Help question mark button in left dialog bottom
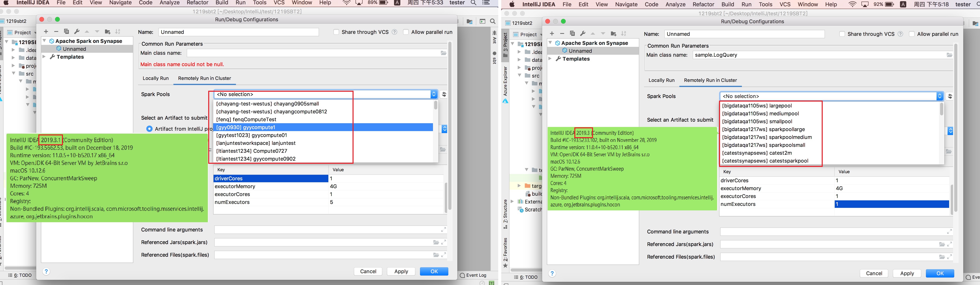 tap(46, 271)
